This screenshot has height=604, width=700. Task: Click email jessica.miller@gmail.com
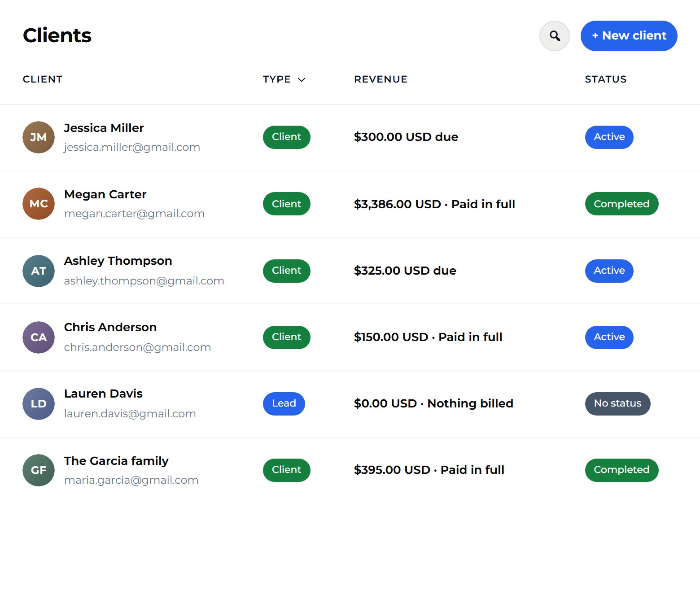pos(132,147)
